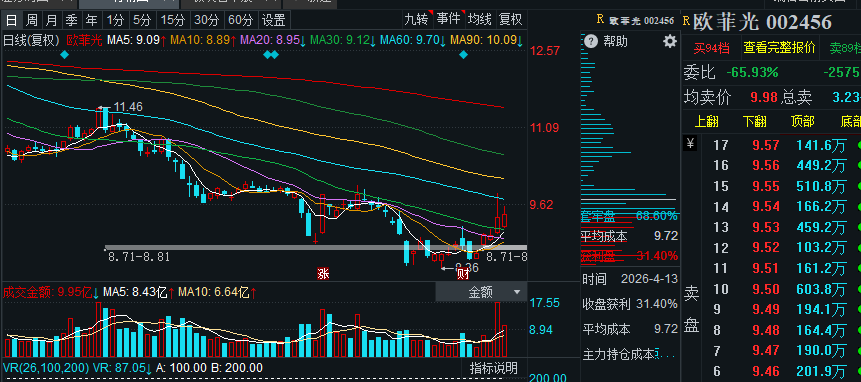Select sell level 7 price 9.47
Screen dimensions: 861x382
coord(766,350)
